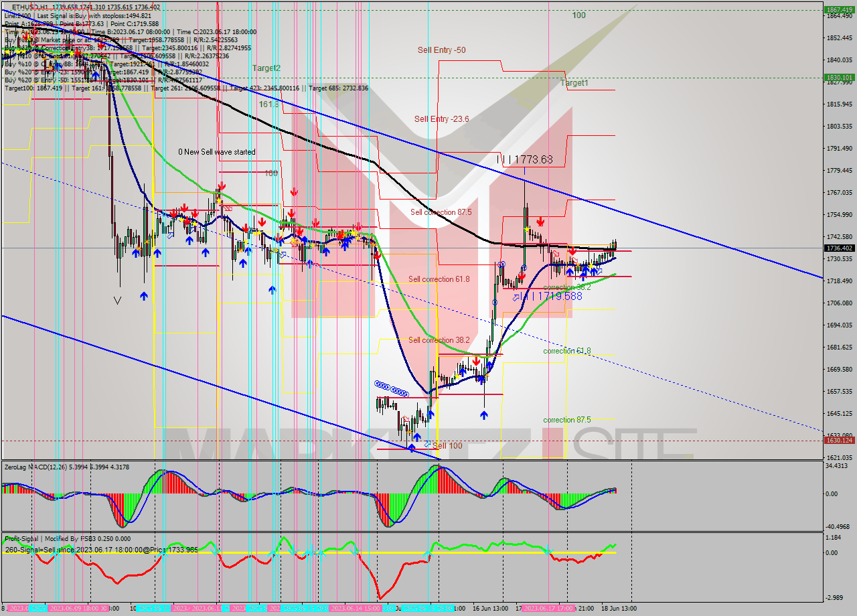Viewport: 857px width, 616px height.
Task: Click the green '100' label at chart top
Action: pyautogui.click(x=579, y=15)
